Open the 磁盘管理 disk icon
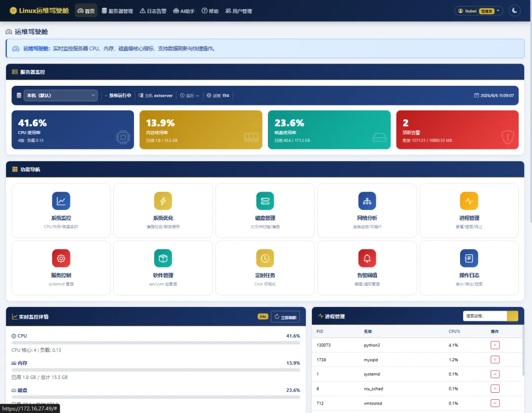The image size is (532, 413). click(x=265, y=201)
